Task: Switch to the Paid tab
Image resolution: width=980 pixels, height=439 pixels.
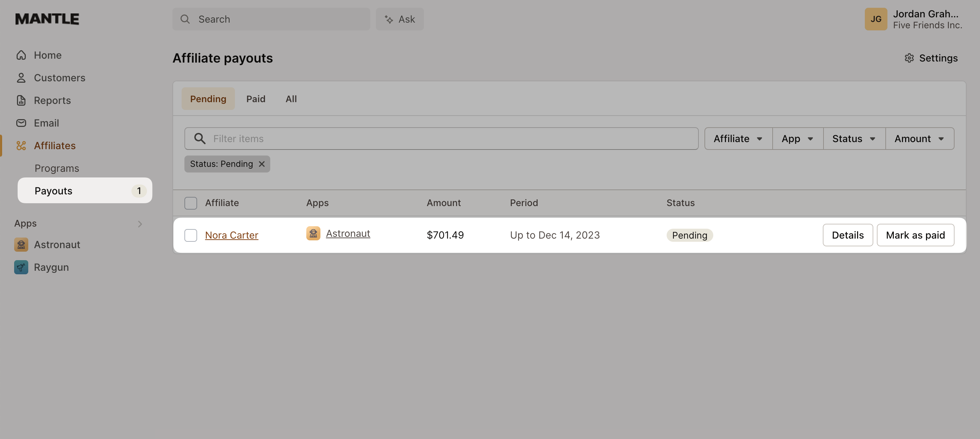Action: coord(256,99)
